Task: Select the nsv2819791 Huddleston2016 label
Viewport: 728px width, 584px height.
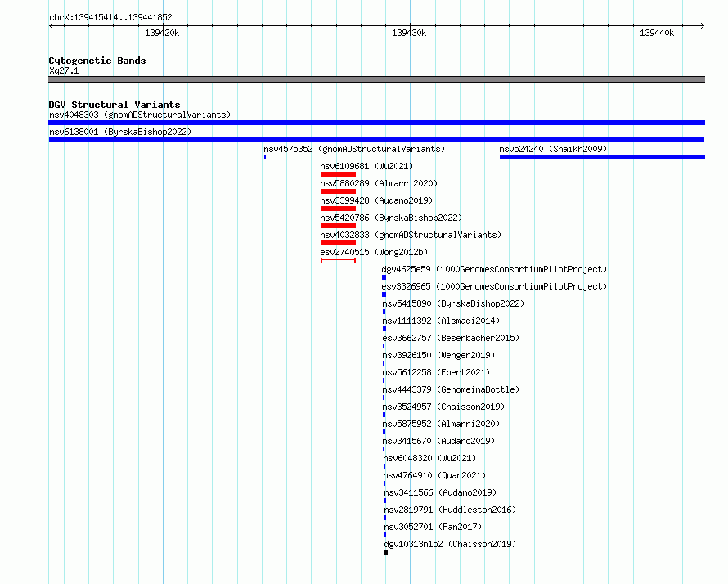Action: 450,510
